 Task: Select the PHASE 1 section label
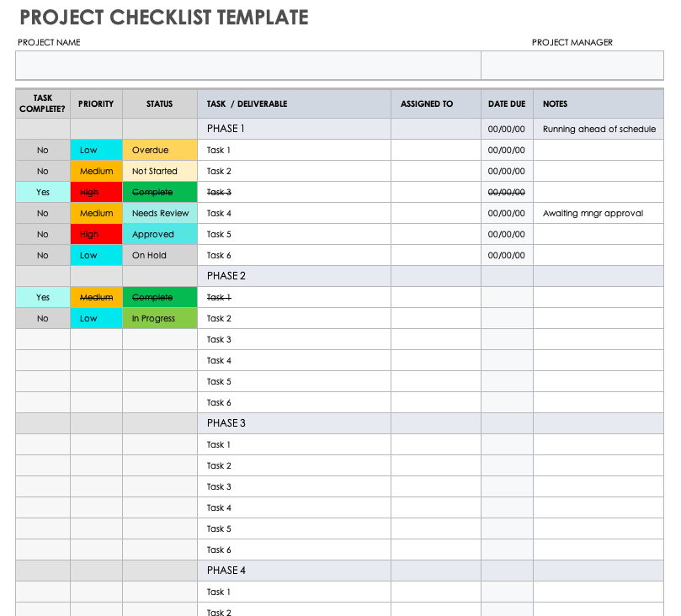[226, 130]
